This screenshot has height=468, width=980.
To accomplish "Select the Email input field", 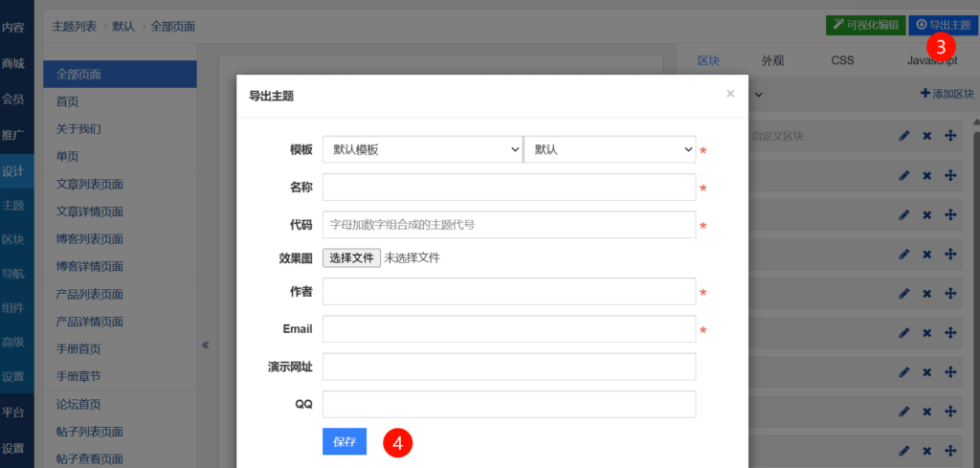I will coord(508,329).
